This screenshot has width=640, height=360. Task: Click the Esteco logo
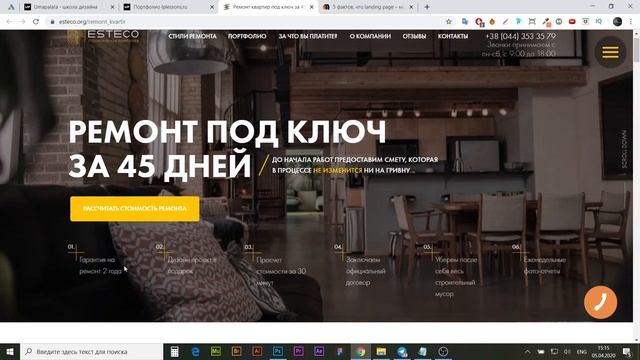[x=104, y=36]
